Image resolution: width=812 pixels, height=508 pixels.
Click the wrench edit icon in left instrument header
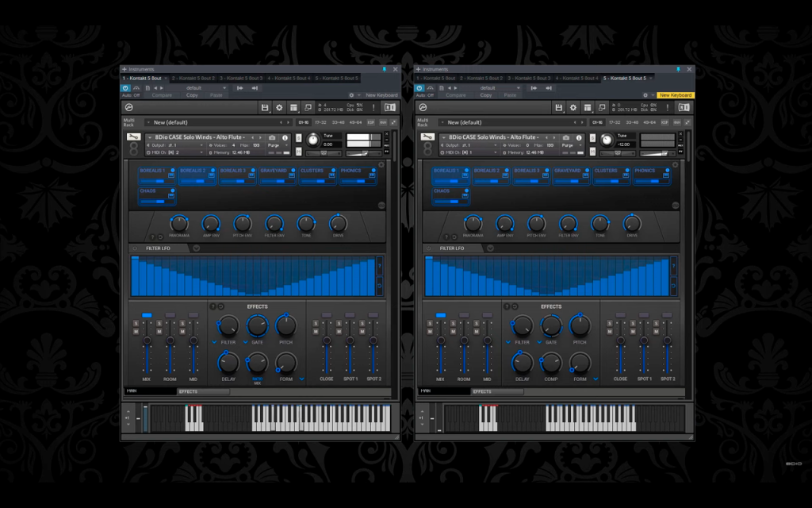133,137
